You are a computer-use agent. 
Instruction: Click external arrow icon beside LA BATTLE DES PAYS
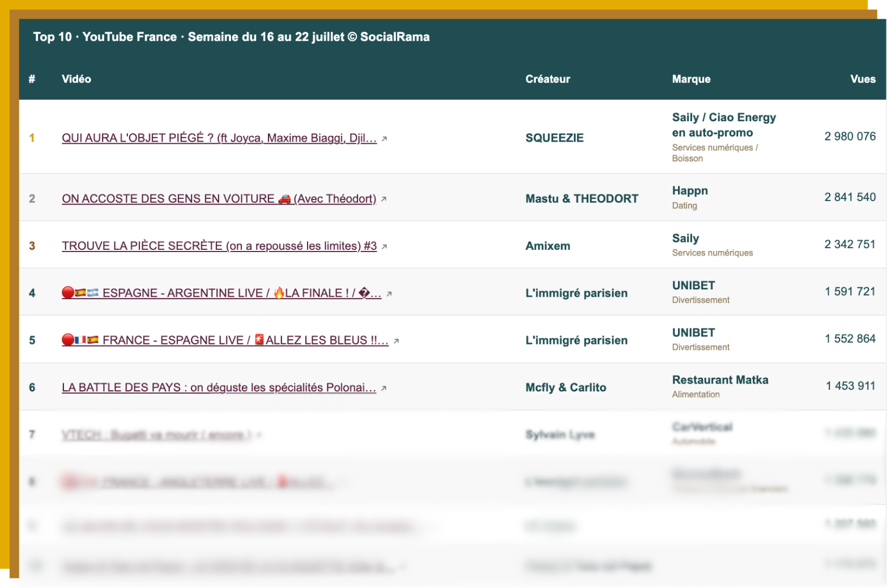383,389
